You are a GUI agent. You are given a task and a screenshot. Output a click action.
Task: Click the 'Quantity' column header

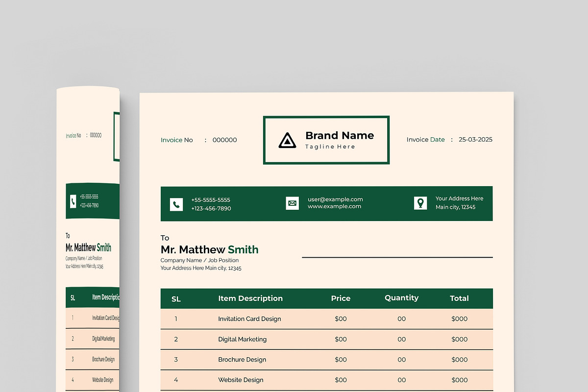click(x=401, y=298)
